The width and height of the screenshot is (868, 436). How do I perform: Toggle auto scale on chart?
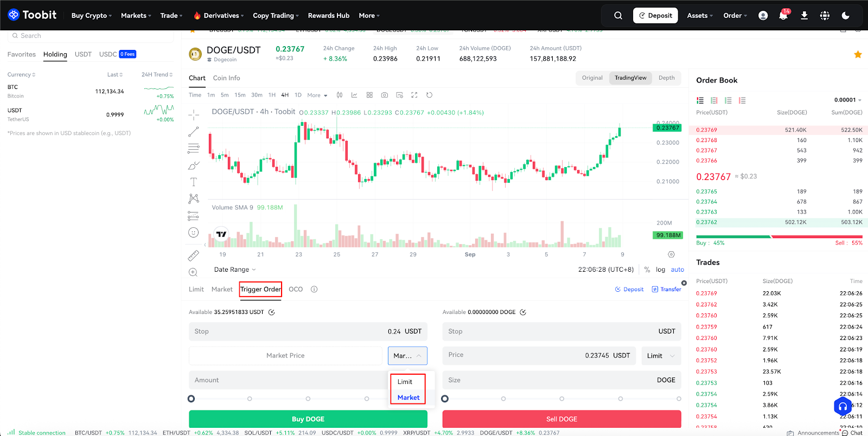[678, 270]
